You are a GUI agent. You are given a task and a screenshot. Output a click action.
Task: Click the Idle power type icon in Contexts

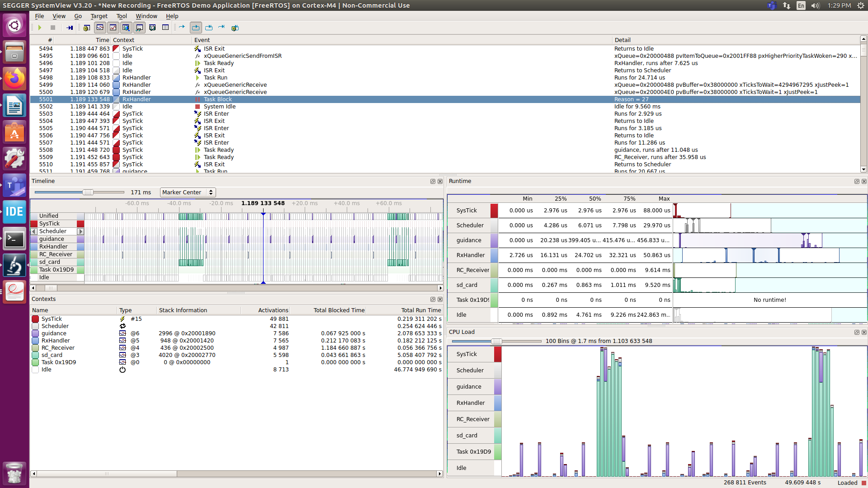click(x=122, y=370)
